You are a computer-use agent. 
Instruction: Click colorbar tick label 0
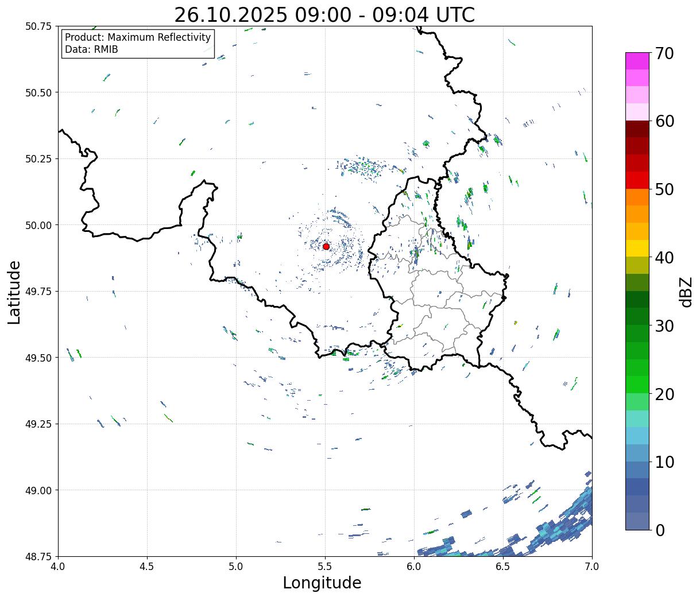coord(659,530)
